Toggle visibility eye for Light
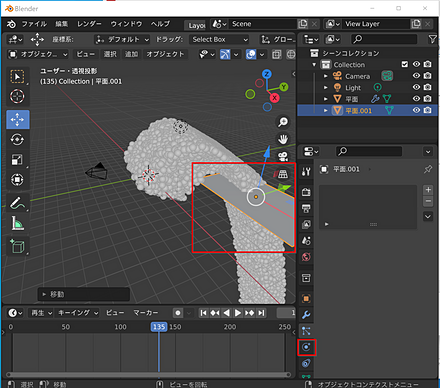 coord(416,87)
